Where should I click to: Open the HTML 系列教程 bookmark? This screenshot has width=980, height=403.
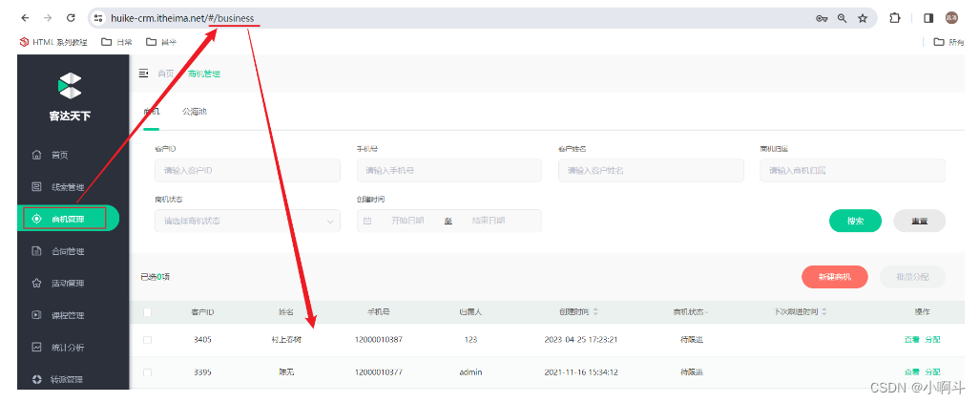[x=53, y=42]
